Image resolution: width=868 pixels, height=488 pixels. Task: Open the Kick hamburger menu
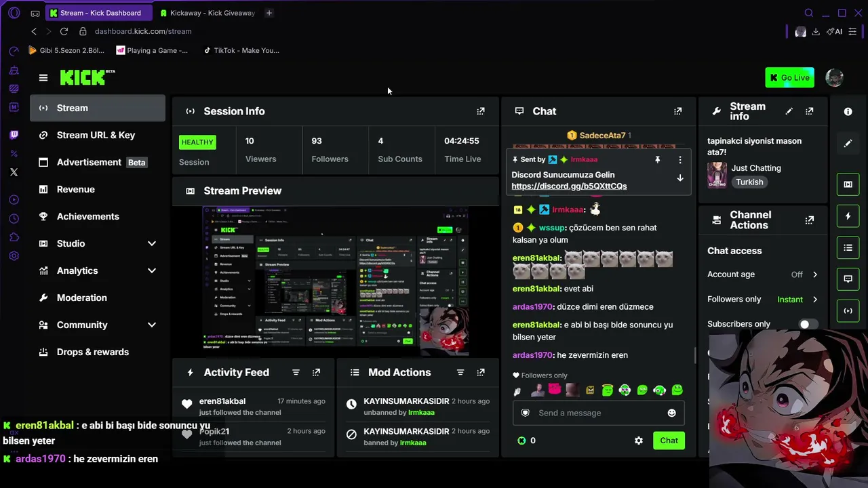(43, 78)
